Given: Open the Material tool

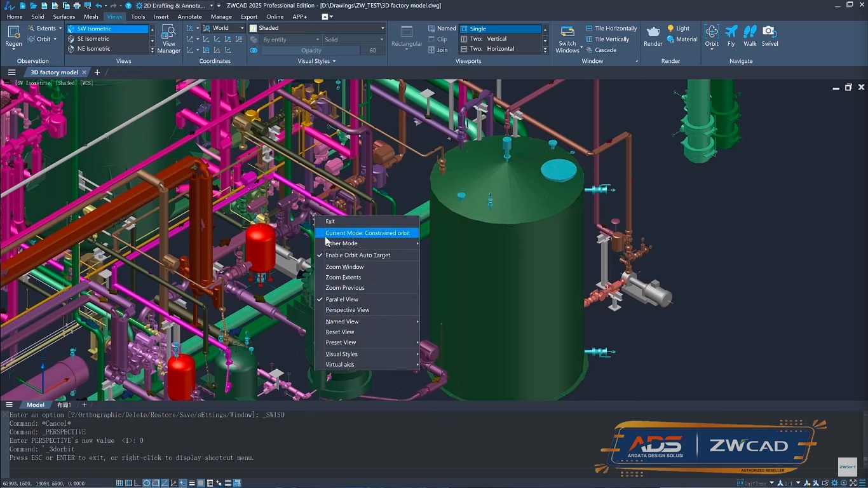Looking at the screenshot, I should pos(682,39).
